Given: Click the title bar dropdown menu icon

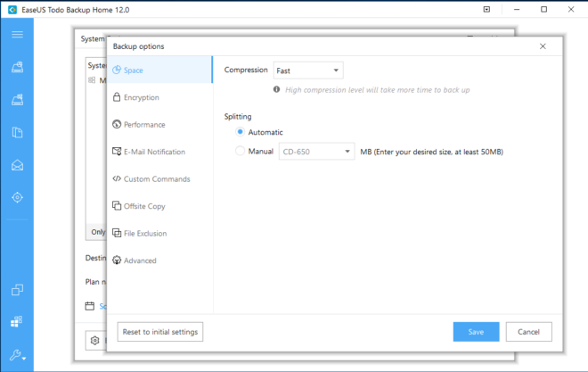Looking at the screenshot, I should 486,10.
